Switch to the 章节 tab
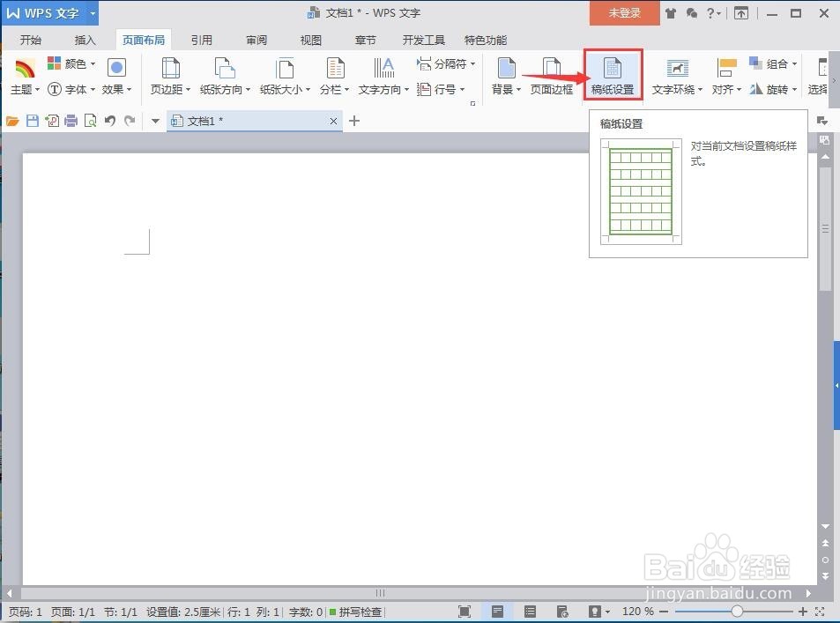Screen dimensions: 840x623 (366, 41)
